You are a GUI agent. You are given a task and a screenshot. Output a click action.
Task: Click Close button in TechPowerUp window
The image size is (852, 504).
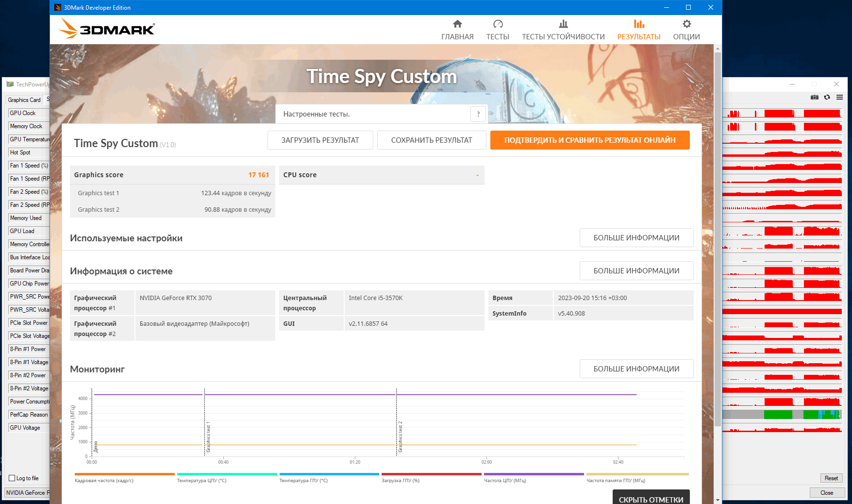tap(827, 493)
